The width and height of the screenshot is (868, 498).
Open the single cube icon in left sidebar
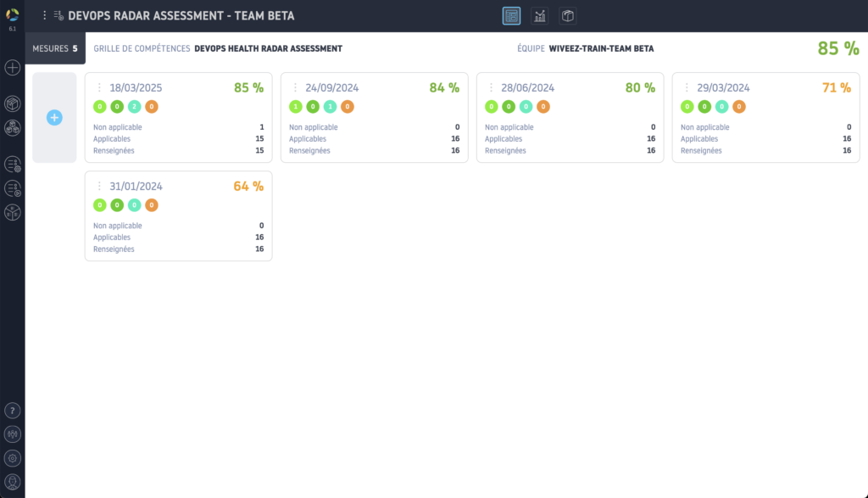13,104
